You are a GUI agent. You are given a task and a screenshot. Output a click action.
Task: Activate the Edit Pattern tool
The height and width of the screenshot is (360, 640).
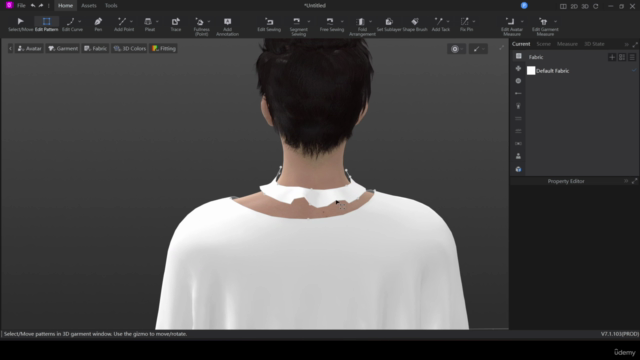point(47,24)
